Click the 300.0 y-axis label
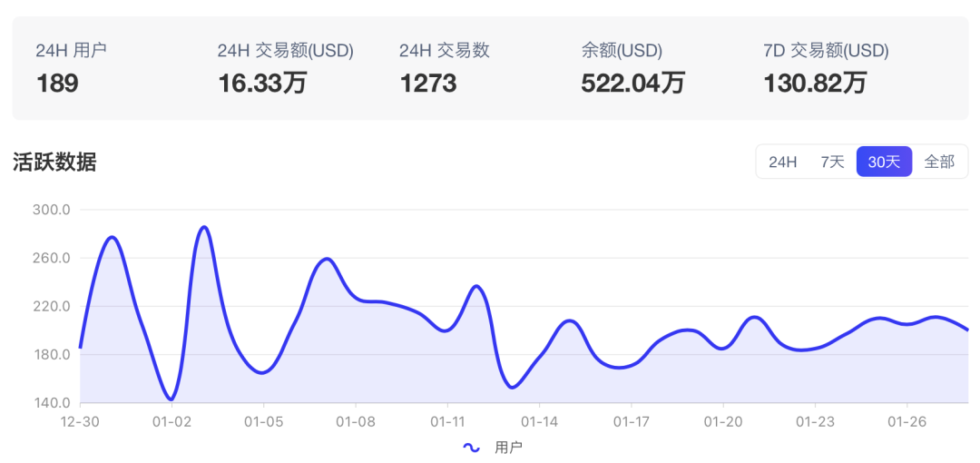 (x=51, y=210)
